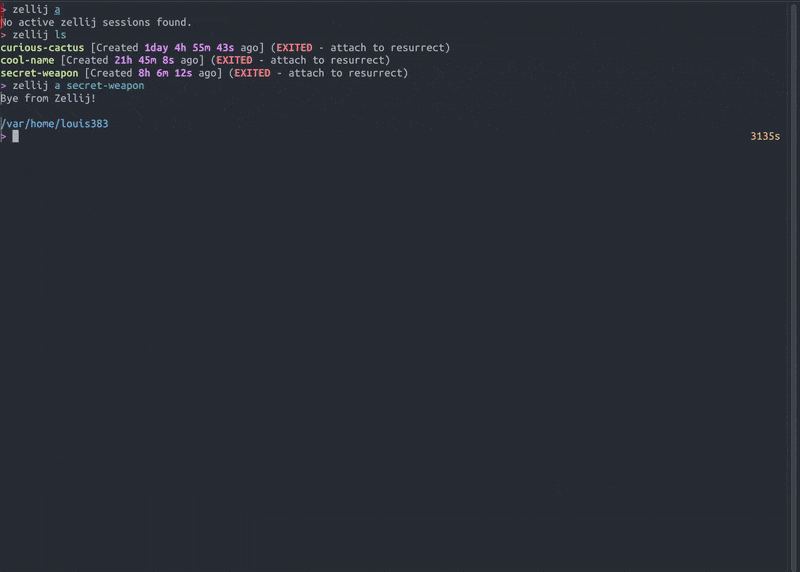Click secret-weapon argument in the attach command
The image size is (800, 572).
[x=105, y=86]
